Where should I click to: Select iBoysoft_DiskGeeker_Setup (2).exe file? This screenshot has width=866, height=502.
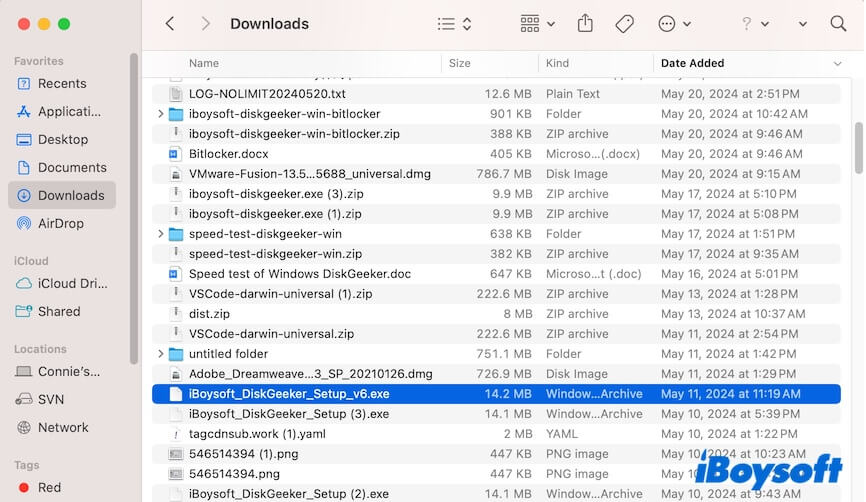pyautogui.click(x=496, y=494)
